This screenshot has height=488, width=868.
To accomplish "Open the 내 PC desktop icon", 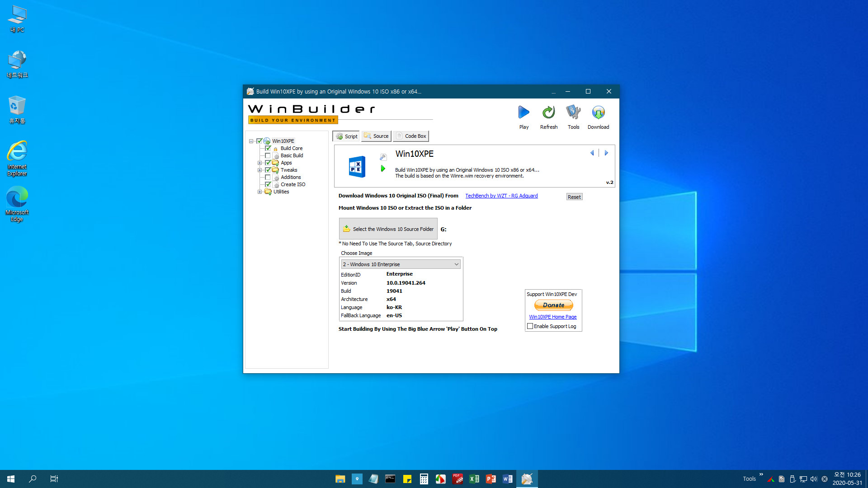I will click(x=17, y=19).
